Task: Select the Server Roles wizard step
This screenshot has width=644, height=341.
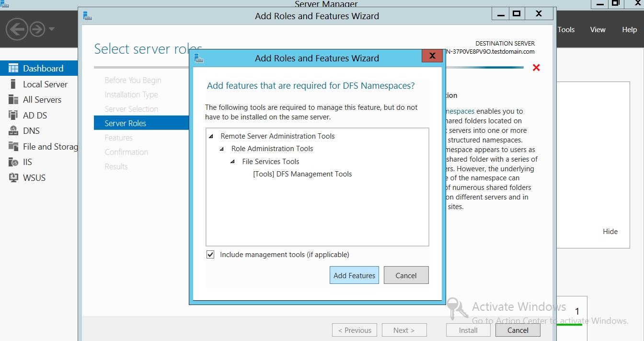Action: tap(141, 123)
